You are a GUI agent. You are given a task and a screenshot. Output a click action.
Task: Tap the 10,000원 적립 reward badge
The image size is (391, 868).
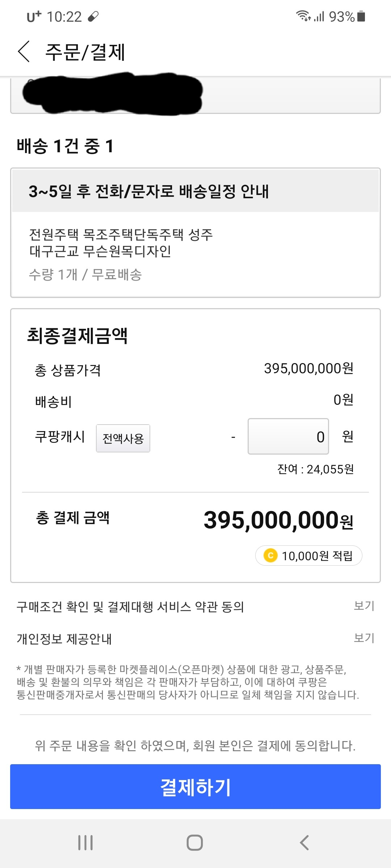[x=309, y=555]
